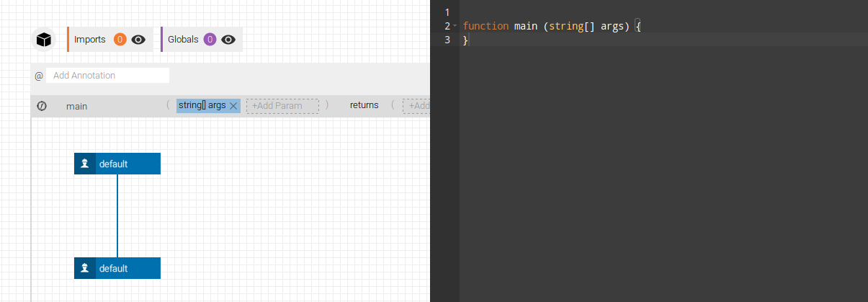Click line number 3 in gutter
Viewport: 868px width, 302px height.
click(447, 40)
